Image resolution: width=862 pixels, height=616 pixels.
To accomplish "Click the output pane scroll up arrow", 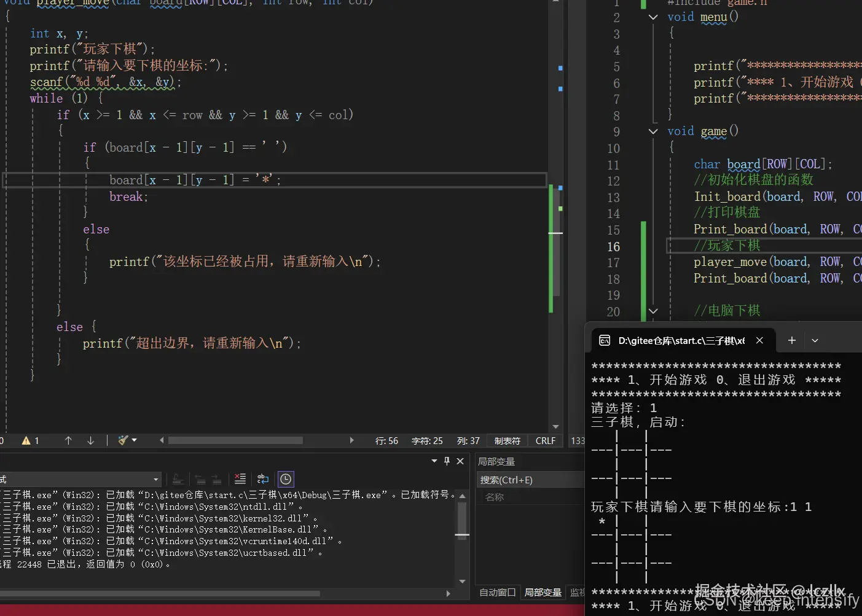I will (x=462, y=496).
